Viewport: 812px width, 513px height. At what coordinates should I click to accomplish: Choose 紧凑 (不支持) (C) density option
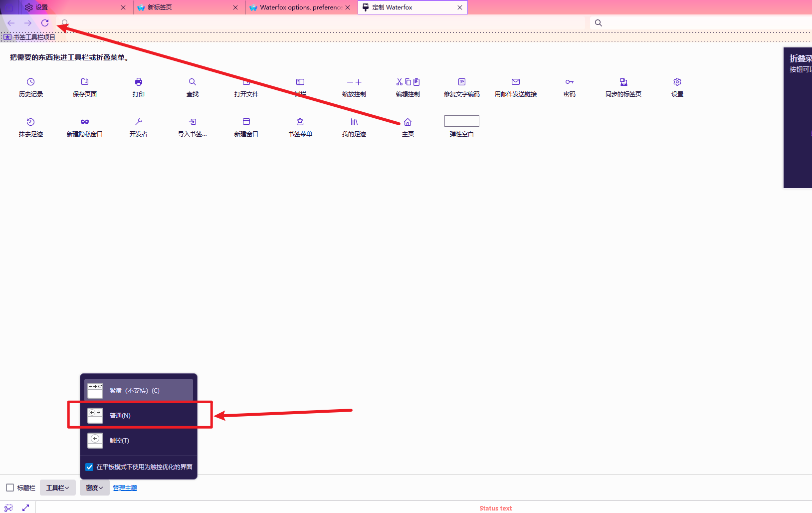[x=139, y=390]
